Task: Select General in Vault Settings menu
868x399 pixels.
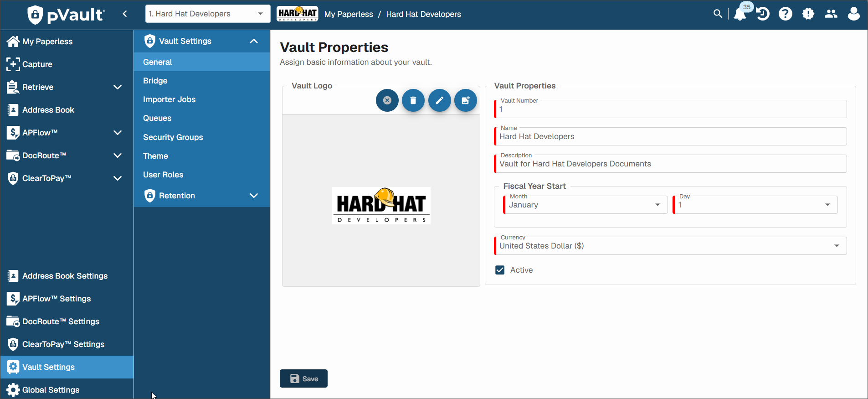Action: (202, 62)
